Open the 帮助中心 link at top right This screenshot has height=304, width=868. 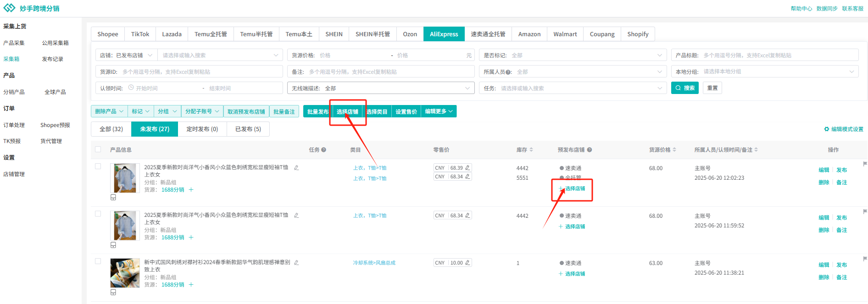point(801,9)
